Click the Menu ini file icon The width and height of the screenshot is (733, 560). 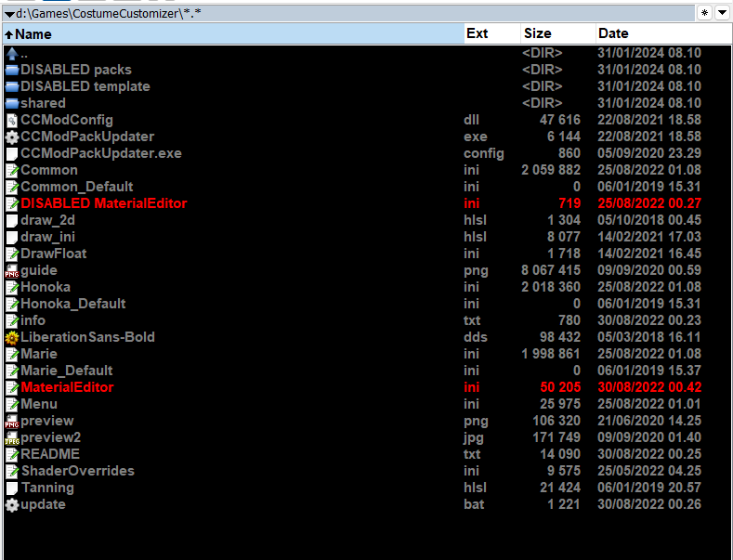point(12,404)
